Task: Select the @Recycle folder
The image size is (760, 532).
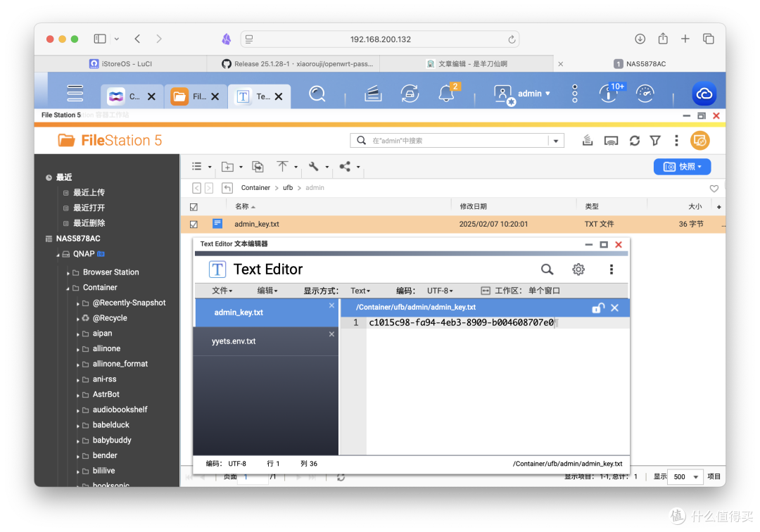Action: pos(110,318)
